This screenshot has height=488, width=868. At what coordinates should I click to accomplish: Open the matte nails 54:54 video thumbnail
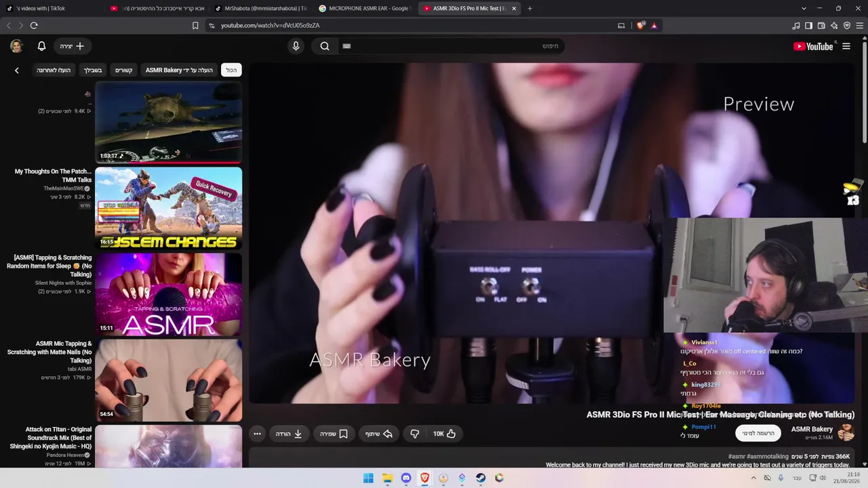[168, 380]
